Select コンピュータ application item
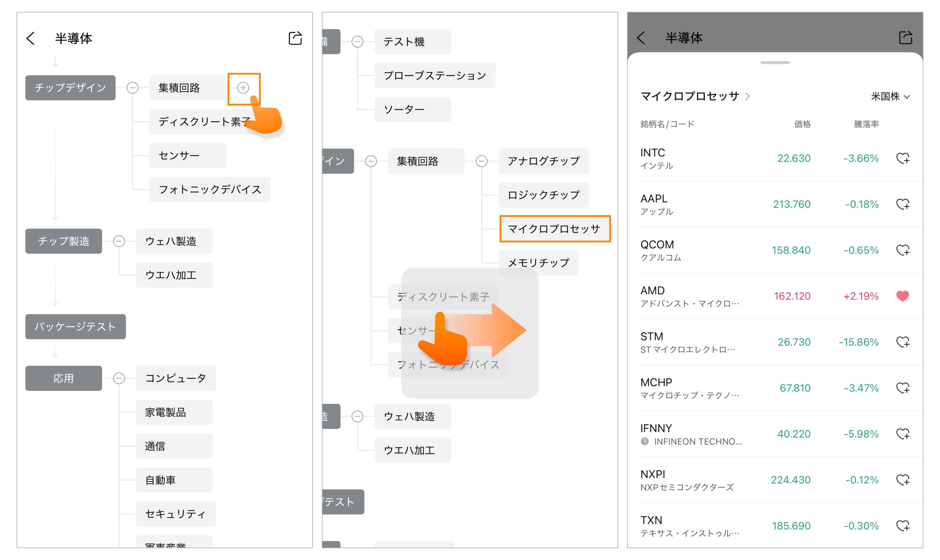This screenshot has height=560, width=940. point(176,378)
